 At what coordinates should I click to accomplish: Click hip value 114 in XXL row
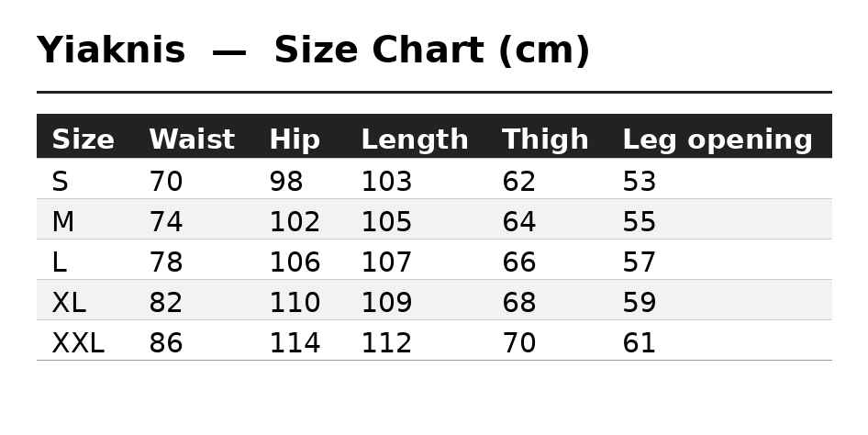295,343
